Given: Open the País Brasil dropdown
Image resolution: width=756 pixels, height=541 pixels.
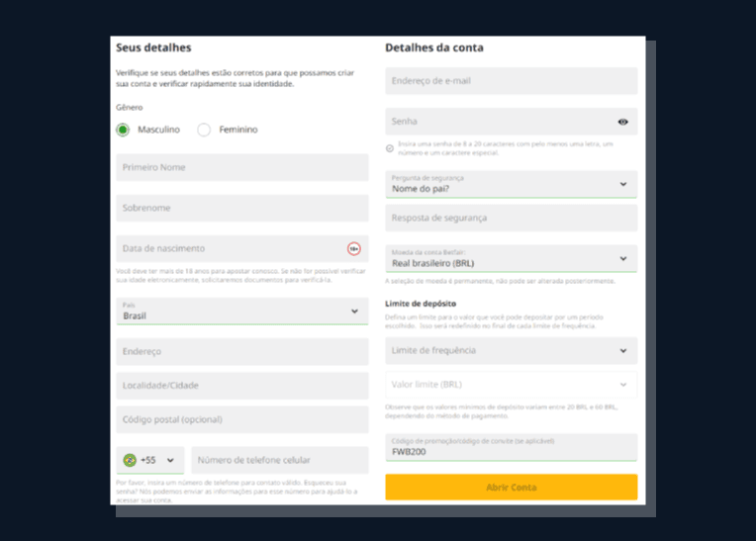Looking at the screenshot, I should 242,312.
